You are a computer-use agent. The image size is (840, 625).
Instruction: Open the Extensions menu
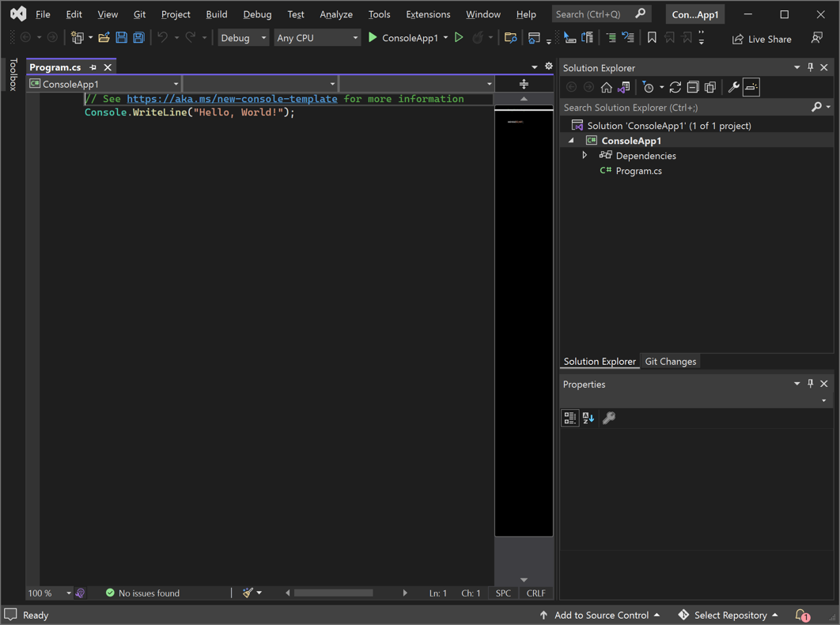pos(428,14)
